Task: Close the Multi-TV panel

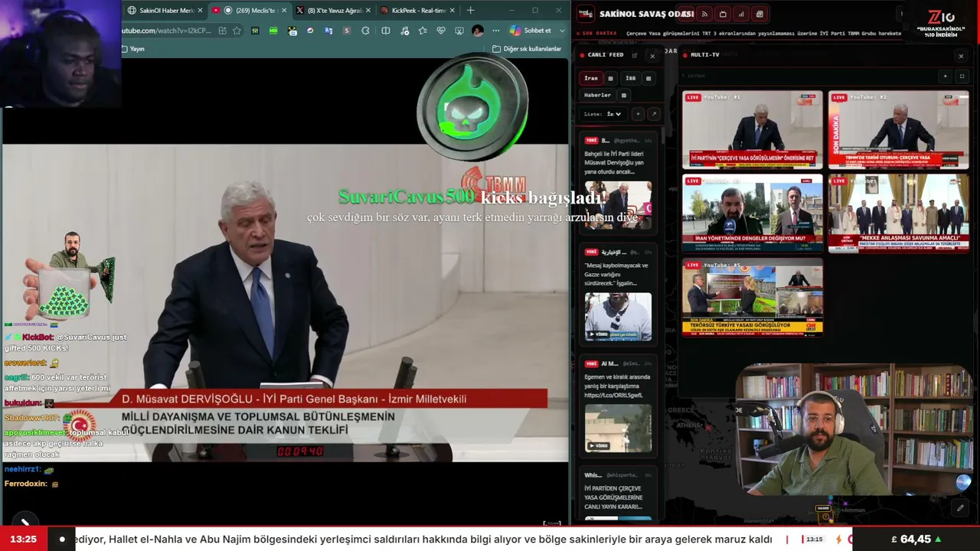Action: click(x=961, y=55)
